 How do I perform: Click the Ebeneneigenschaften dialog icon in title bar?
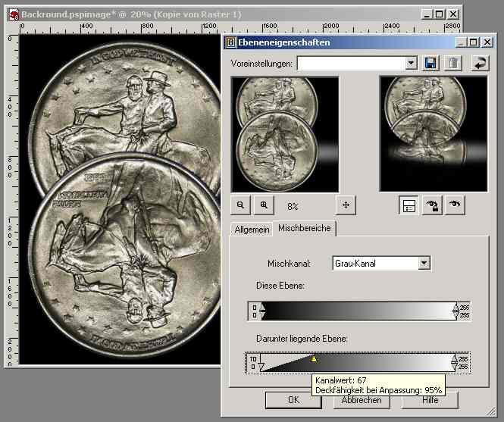(230, 42)
